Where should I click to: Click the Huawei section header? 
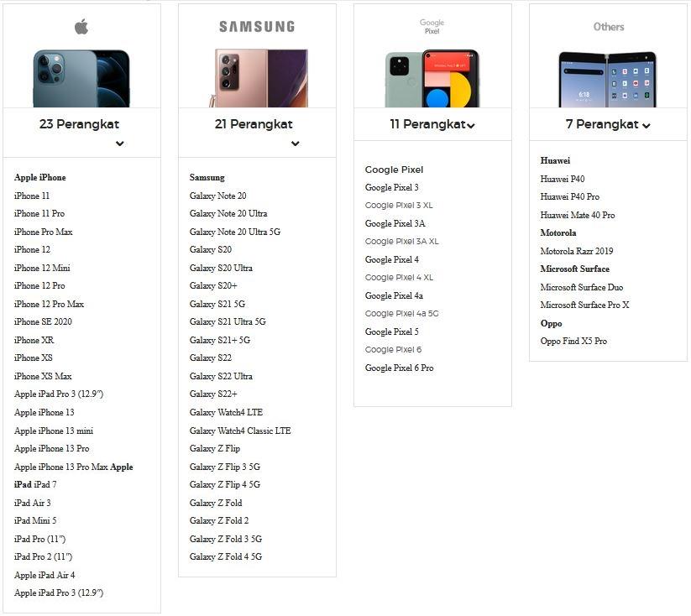[555, 161]
